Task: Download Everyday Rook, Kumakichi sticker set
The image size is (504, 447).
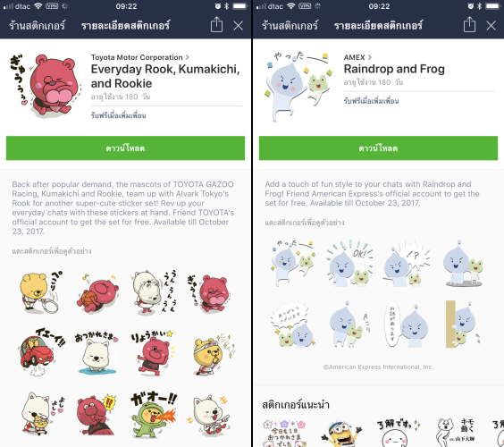Action: (125, 148)
